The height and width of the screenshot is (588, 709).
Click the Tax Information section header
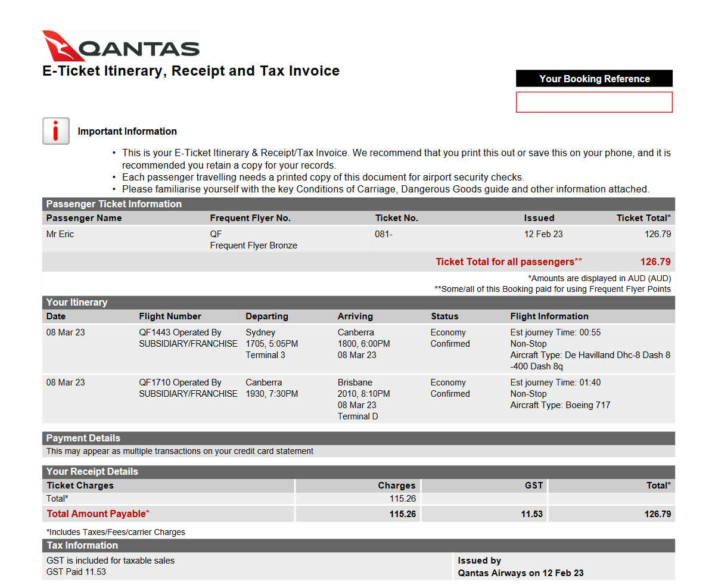pyautogui.click(x=359, y=546)
